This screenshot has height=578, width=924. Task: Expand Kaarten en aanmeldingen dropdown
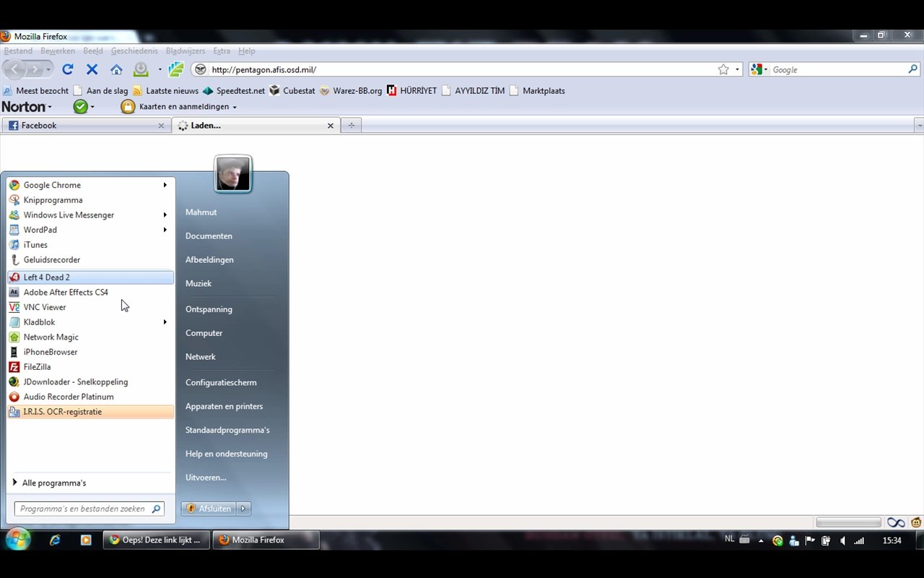click(234, 107)
